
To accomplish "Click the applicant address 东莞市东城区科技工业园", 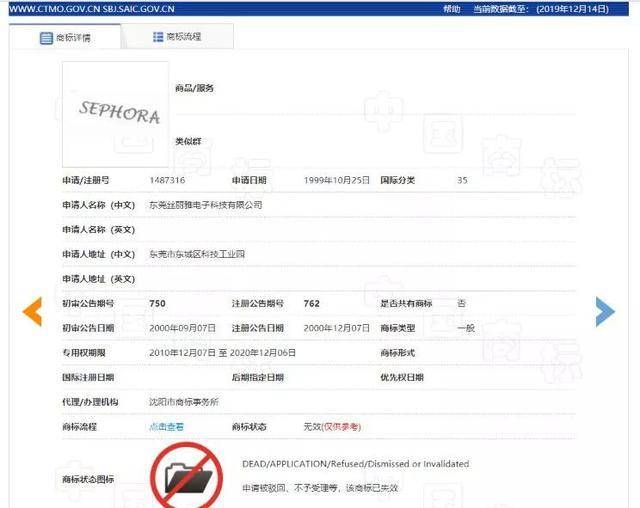I will coord(197,254).
